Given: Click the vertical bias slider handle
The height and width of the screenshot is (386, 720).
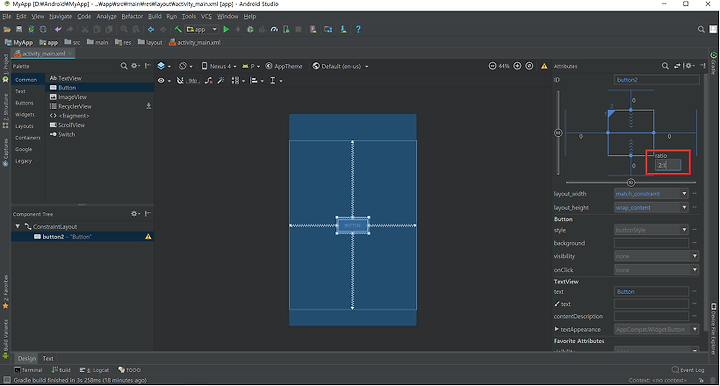Looking at the screenshot, I should click(x=558, y=133).
